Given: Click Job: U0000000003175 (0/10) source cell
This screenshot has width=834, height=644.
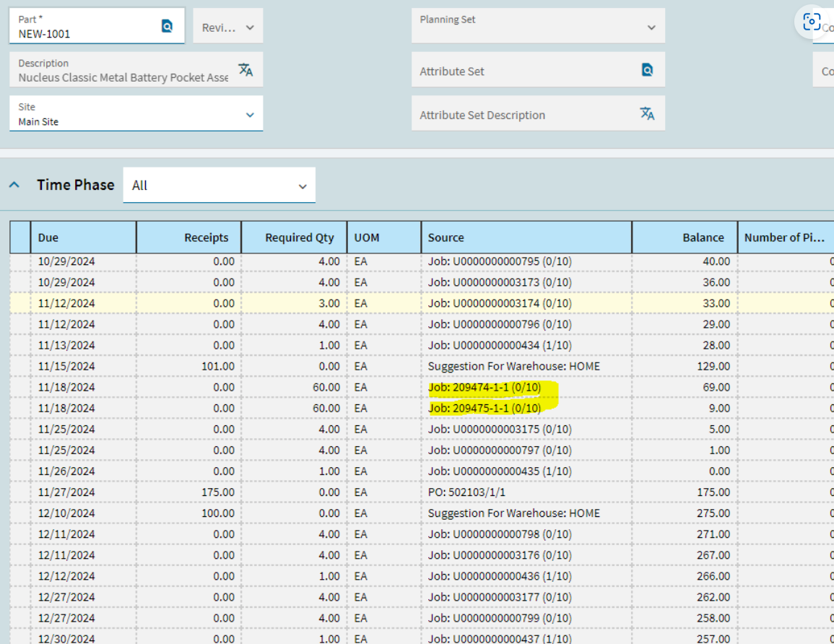Looking at the screenshot, I should coord(500,429).
